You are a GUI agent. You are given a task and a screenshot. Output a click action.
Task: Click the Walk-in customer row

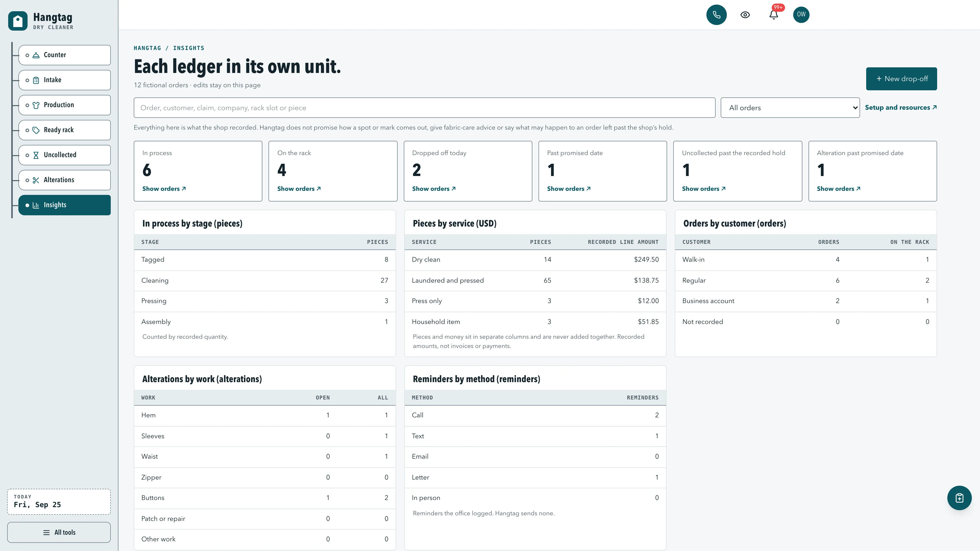click(806, 260)
